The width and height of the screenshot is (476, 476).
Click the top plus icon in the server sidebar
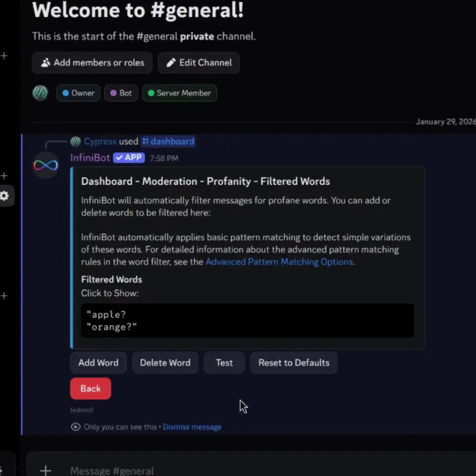(x=4, y=56)
